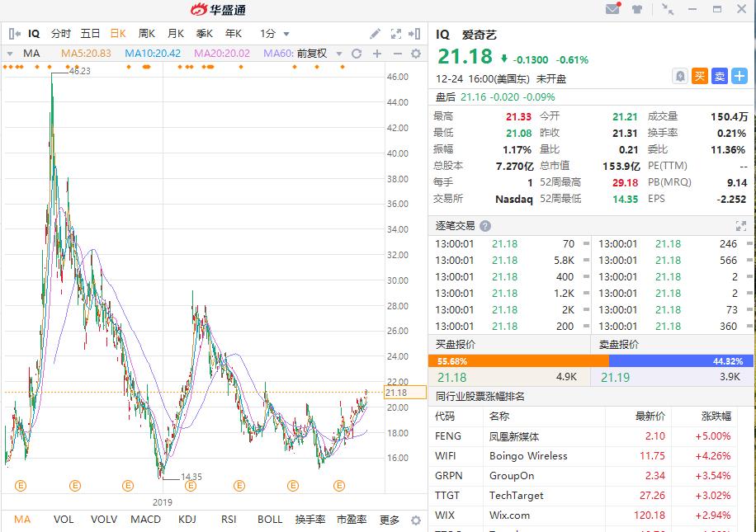Sort by 代码 column header
The height and width of the screenshot is (532, 756).
445,416
